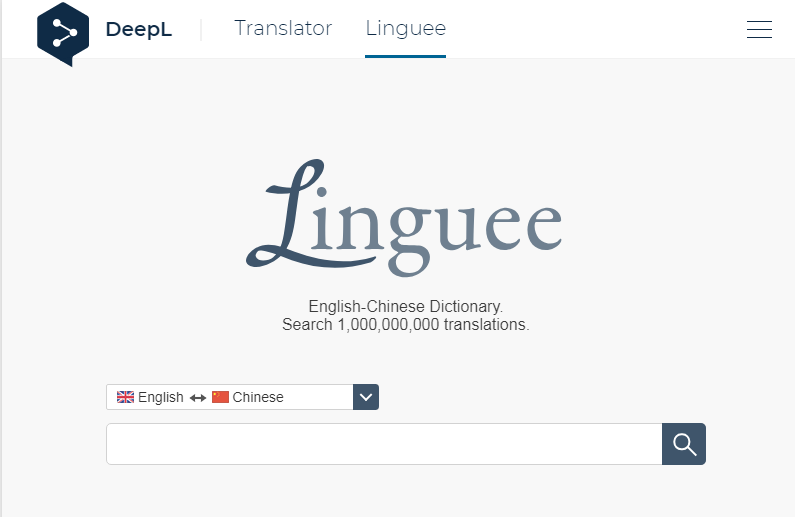Image resolution: width=795 pixels, height=517 pixels.
Task: Click the large Linguee logo
Action: tap(404, 218)
